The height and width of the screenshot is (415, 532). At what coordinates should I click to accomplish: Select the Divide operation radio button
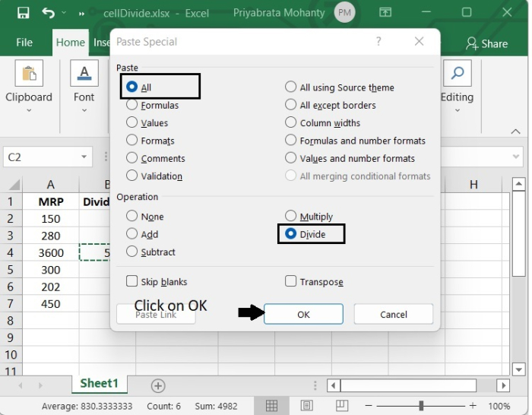coord(290,233)
